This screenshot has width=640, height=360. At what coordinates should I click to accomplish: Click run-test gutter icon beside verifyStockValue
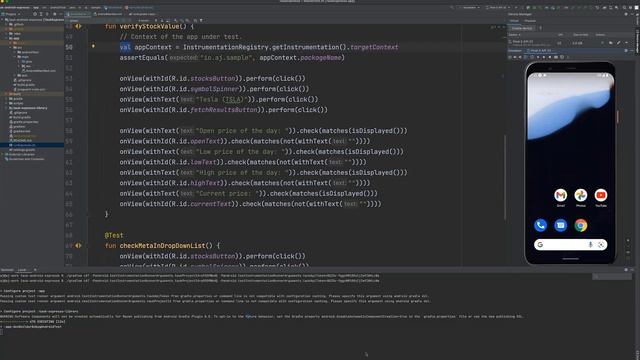[78, 26]
